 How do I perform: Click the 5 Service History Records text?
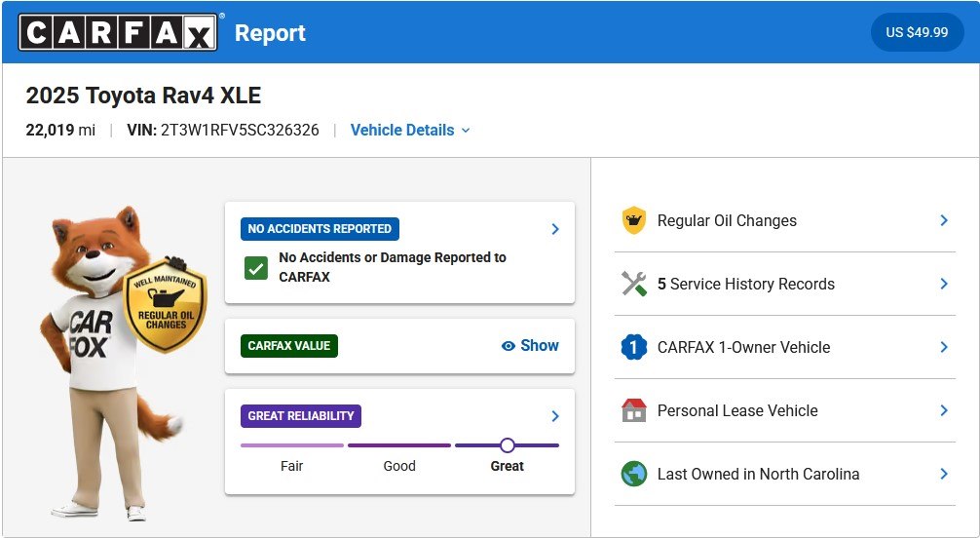point(745,284)
